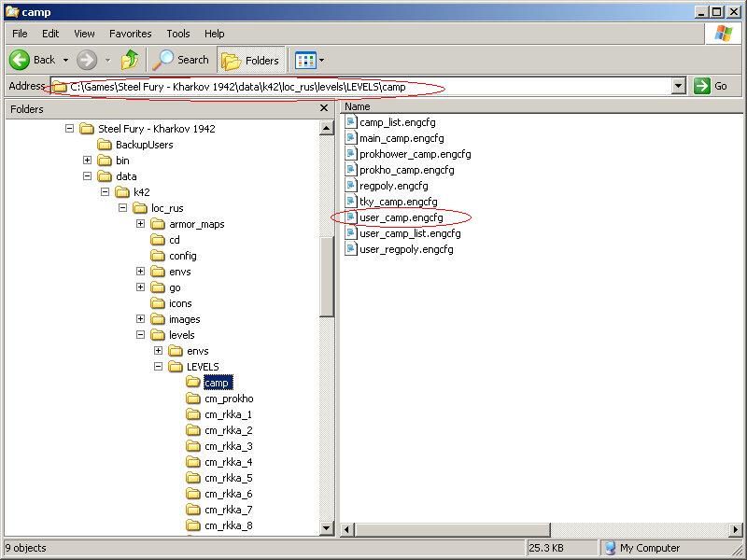This screenshot has height=560, width=747.
Task: Click the grayed Forward arrow button
Action: coord(87,60)
